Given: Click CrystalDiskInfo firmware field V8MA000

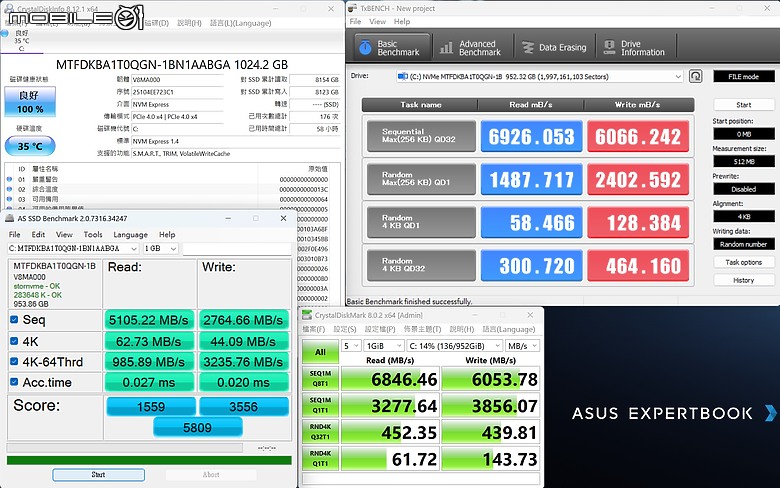Looking at the screenshot, I should (x=177, y=80).
